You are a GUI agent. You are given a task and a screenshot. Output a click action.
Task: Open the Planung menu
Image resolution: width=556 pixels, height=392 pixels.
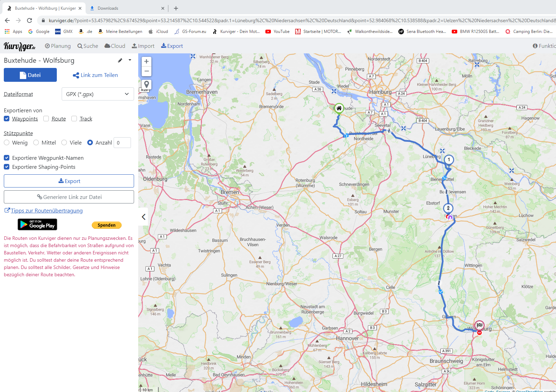(58, 46)
